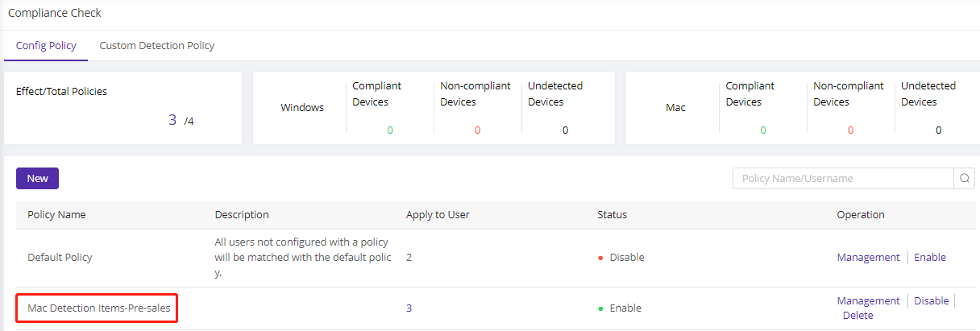
Task: Click the Mac platform label
Action: pos(675,108)
